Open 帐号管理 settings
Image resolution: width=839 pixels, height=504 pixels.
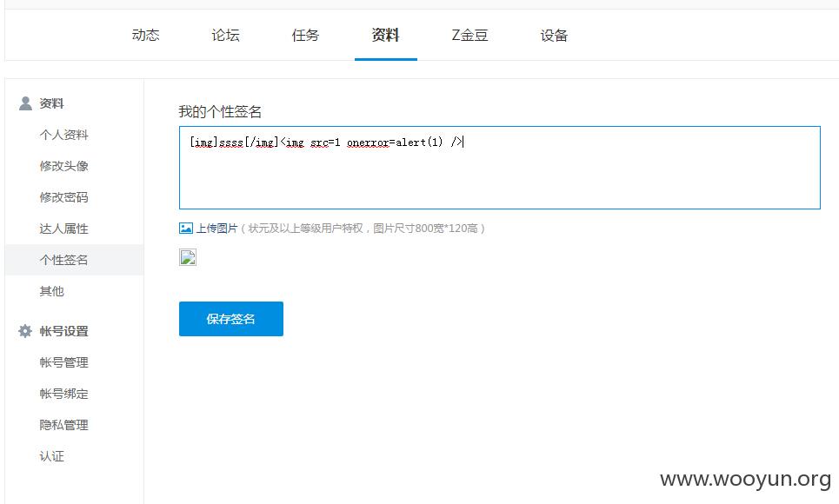tap(63, 362)
